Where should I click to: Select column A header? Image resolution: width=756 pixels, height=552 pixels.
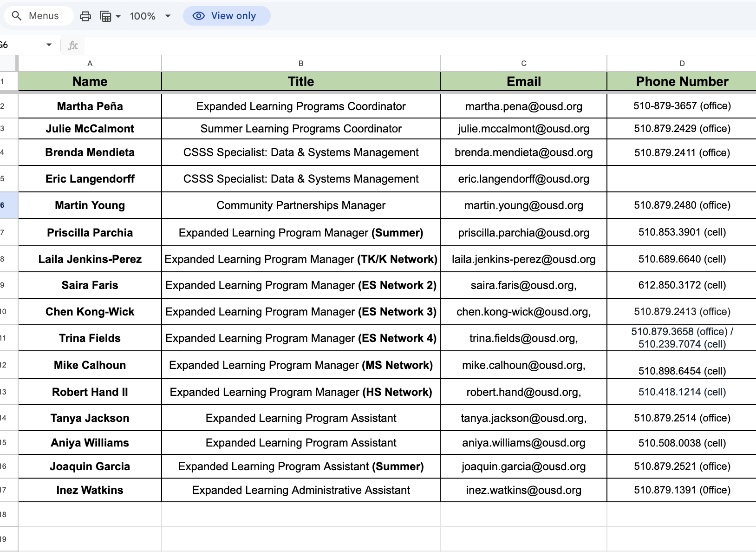pos(90,63)
